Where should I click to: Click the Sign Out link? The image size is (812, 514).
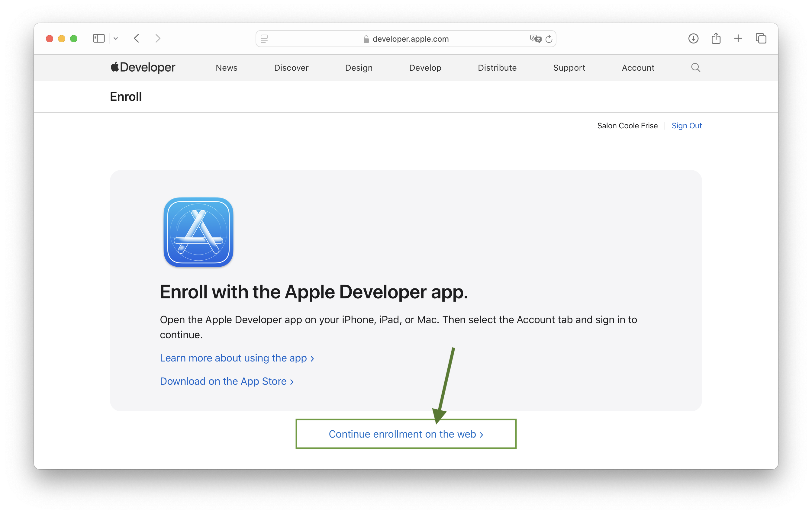(687, 126)
